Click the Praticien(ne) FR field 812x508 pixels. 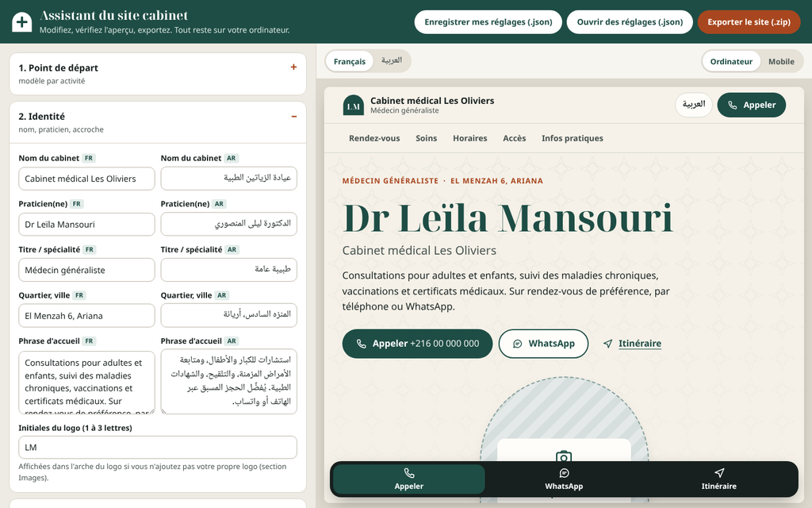(86, 225)
